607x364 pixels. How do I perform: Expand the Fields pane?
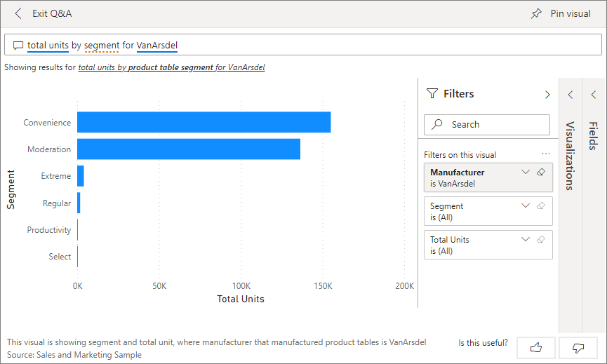click(593, 95)
